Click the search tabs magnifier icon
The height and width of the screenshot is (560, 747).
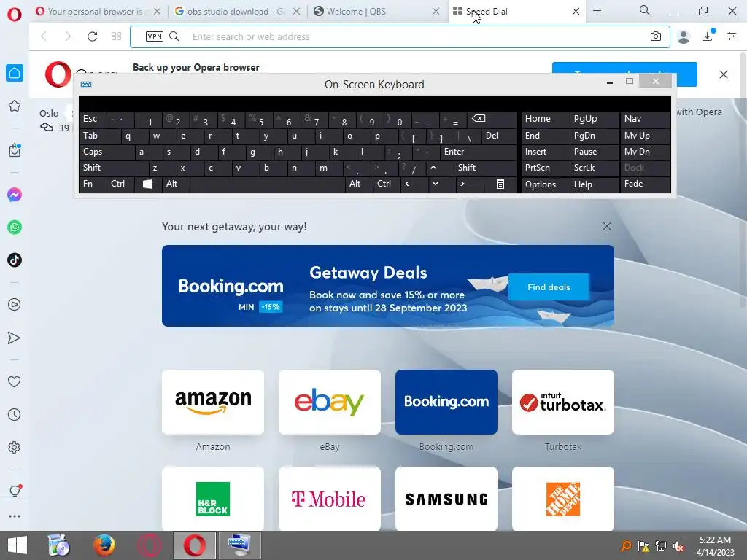point(645,10)
